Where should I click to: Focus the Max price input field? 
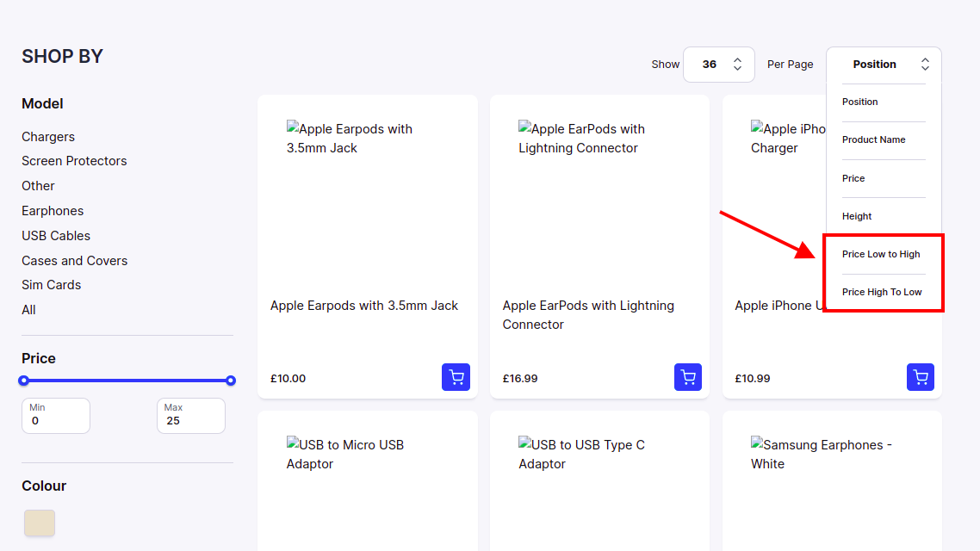pos(191,421)
